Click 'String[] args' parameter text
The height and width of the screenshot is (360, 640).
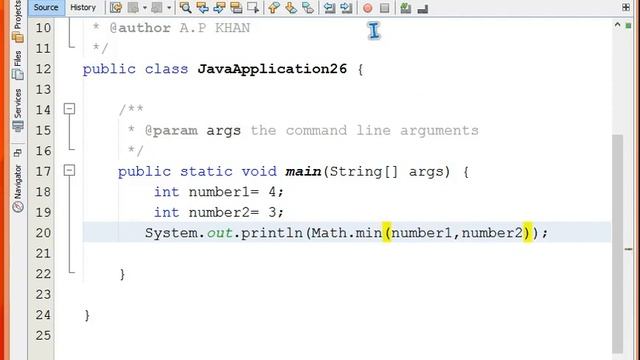click(x=386, y=171)
